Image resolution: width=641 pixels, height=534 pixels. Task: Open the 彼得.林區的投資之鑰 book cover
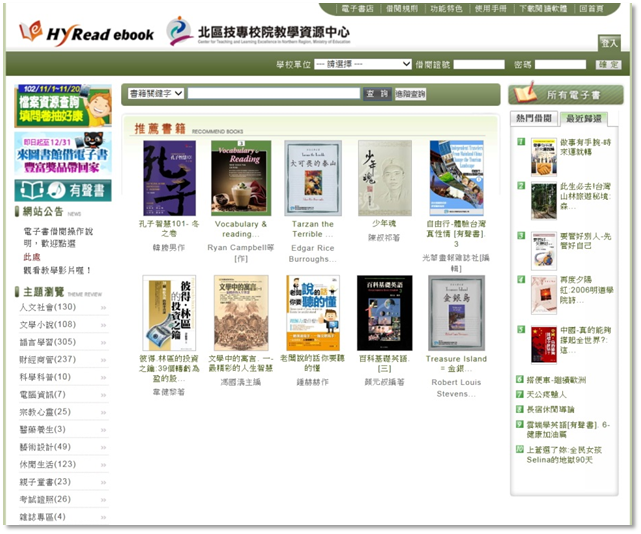(169, 313)
